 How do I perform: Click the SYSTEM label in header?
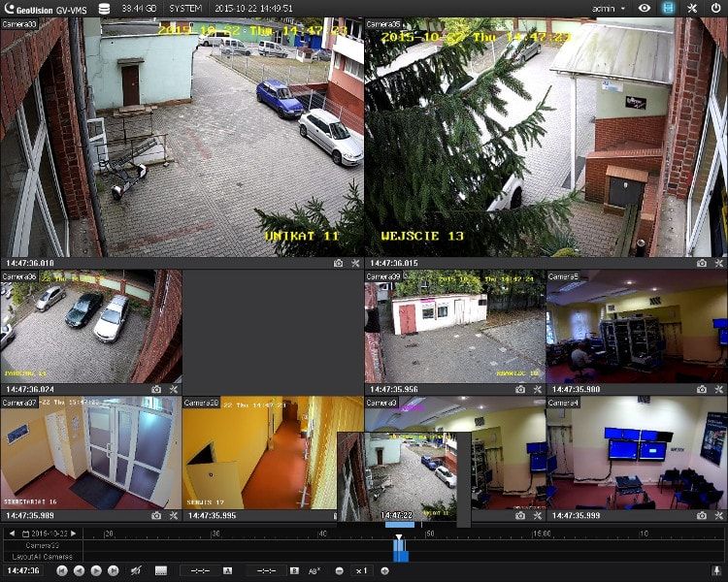click(185, 9)
